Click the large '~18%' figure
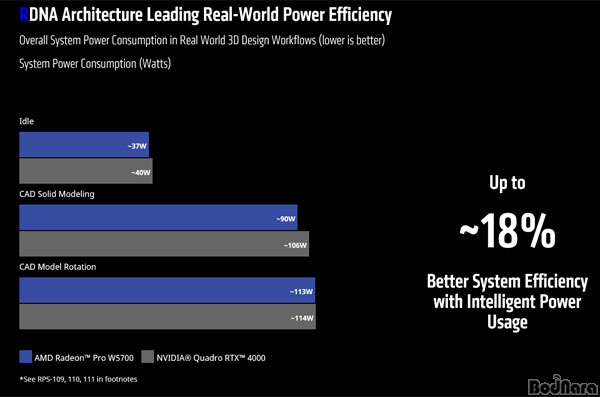The image size is (600, 397). [507, 231]
